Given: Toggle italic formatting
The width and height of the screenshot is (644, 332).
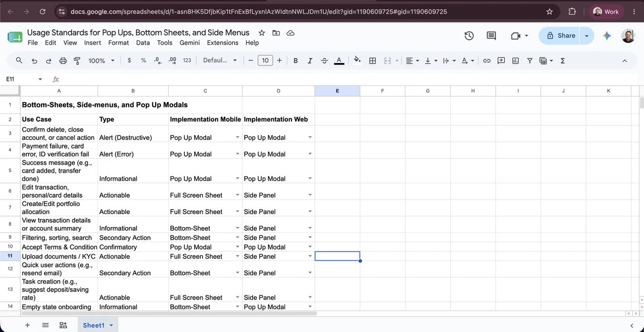Looking at the screenshot, I should tap(310, 60).
